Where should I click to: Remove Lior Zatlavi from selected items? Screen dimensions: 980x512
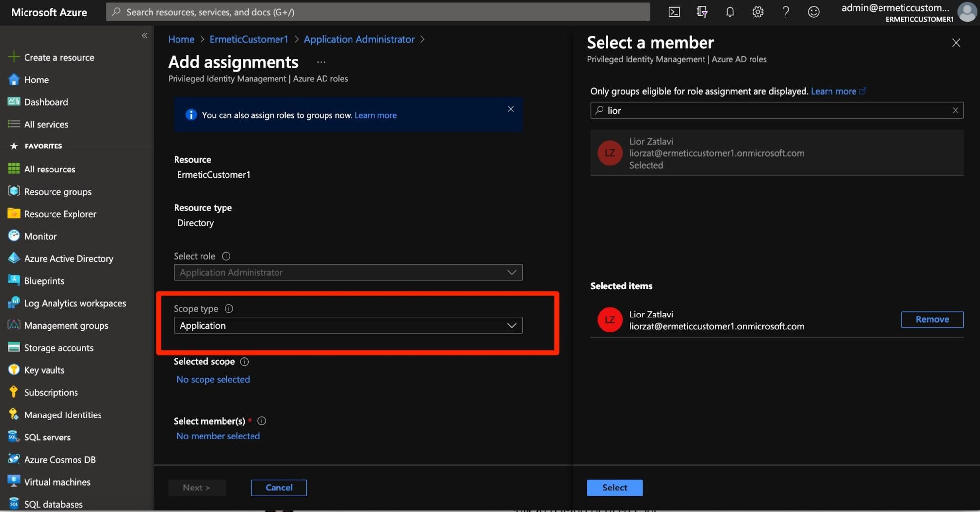point(932,319)
